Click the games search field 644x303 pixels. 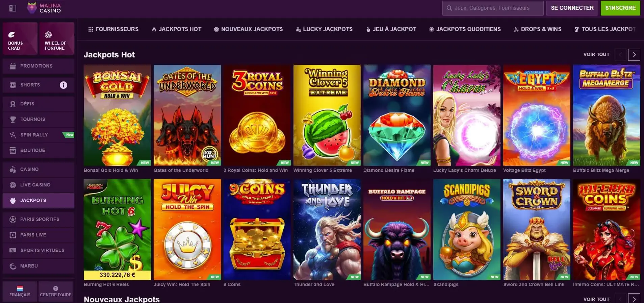coord(493,8)
